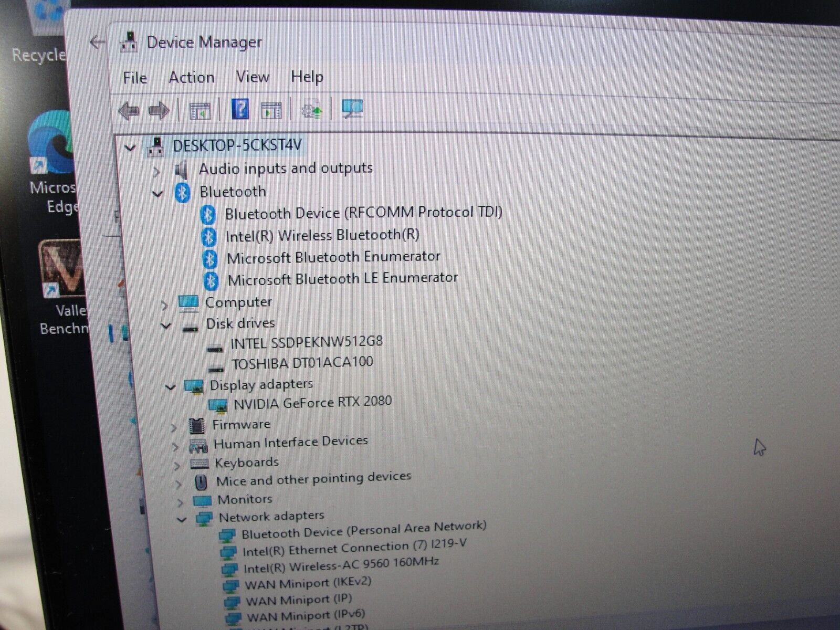Select the INTEL SSDPEKNW512G8 drive

(307, 342)
